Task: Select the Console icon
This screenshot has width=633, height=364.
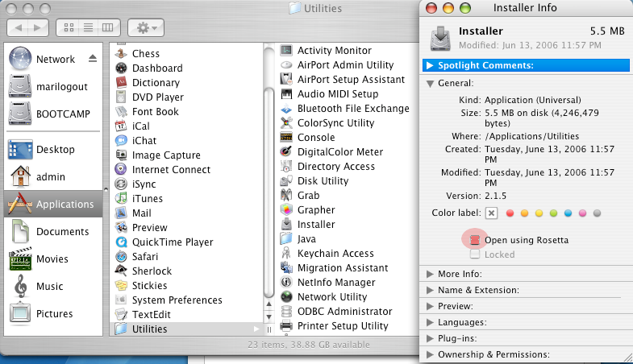Action: click(x=286, y=137)
